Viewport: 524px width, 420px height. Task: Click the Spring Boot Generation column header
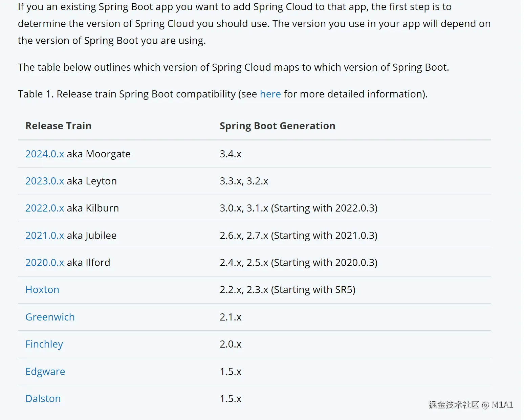277,126
